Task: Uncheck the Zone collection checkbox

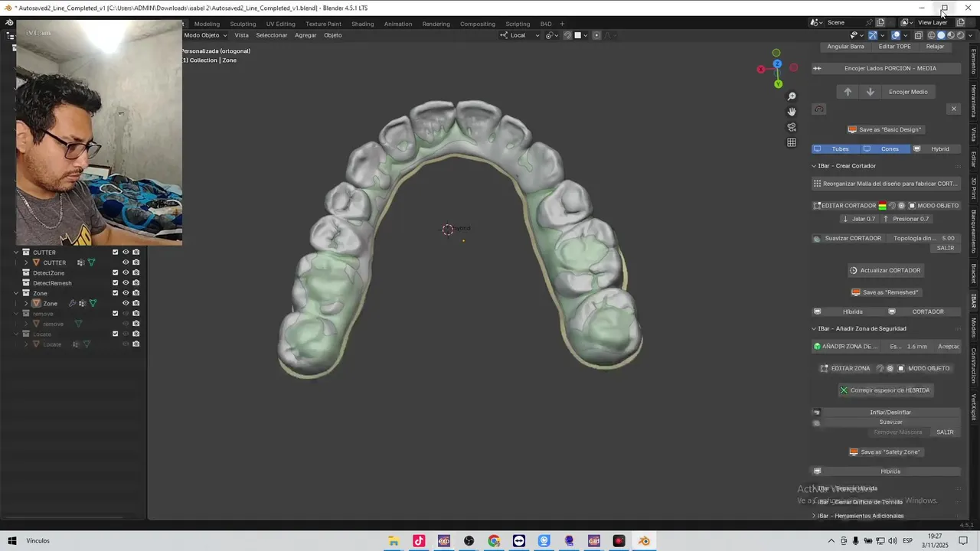Action: click(116, 293)
